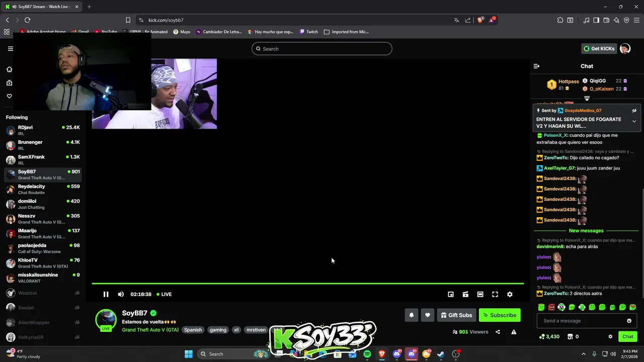
Task: Open misskalisunshine VALORANT channel
Action: 43,278
